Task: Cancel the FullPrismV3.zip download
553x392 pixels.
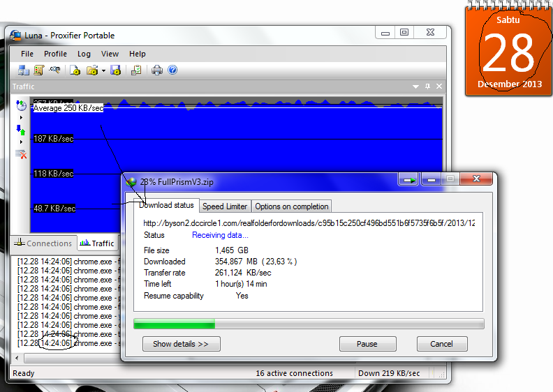Action: pos(442,344)
